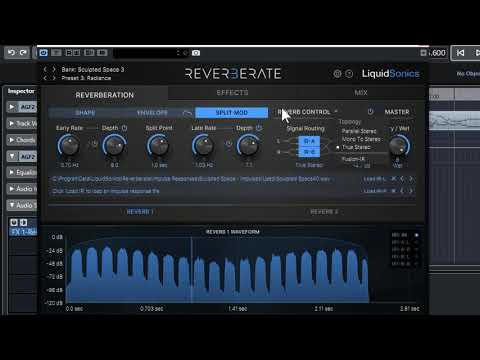The height and width of the screenshot is (360, 480).
Task: Select the SPLIT MOD sub-tab
Action: click(232, 113)
